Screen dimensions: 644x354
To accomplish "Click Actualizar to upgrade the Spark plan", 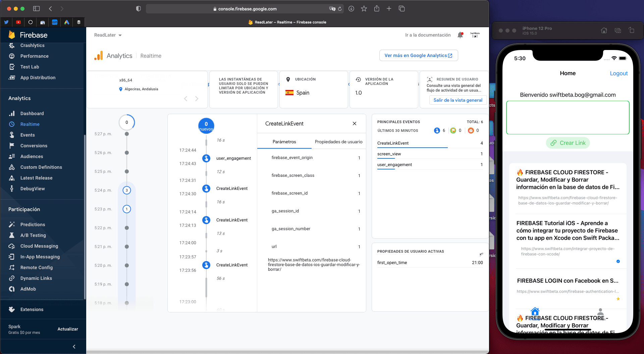I will tap(68, 329).
